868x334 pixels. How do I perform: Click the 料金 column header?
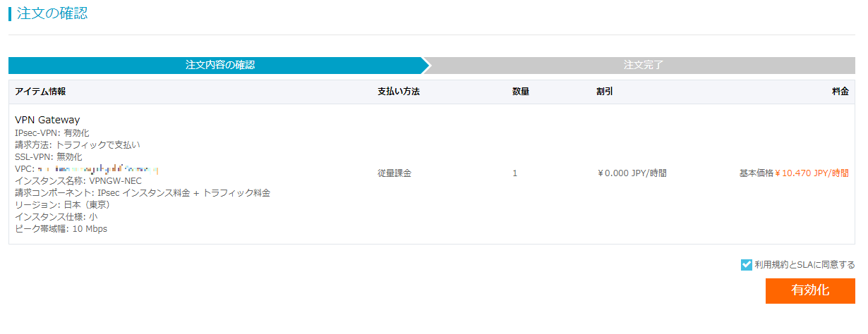[840, 92]
